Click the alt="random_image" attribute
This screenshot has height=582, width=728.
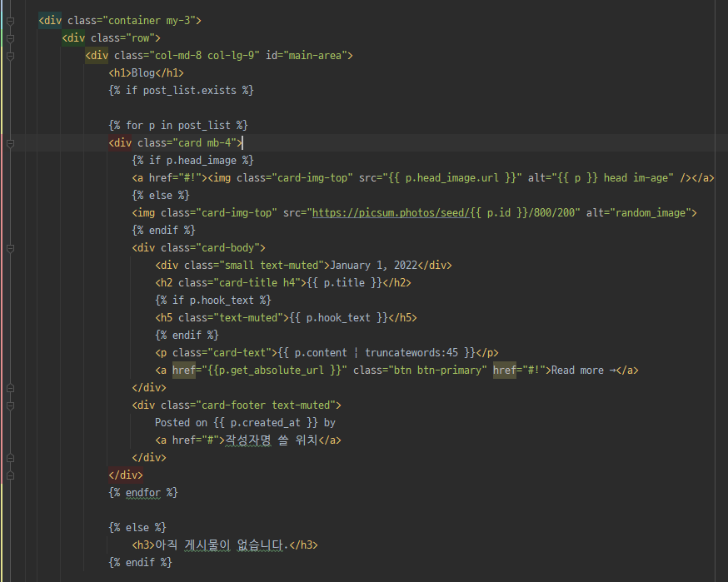[638, 213]
